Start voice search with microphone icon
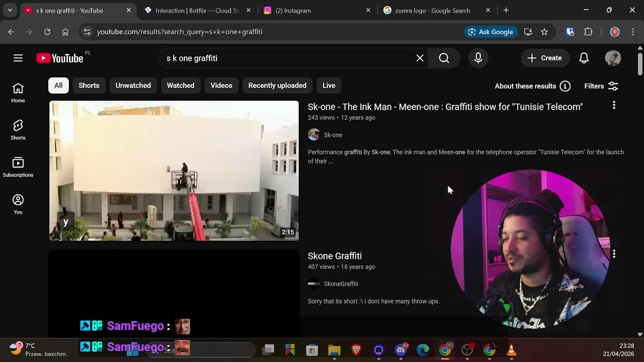 [478, 58]
